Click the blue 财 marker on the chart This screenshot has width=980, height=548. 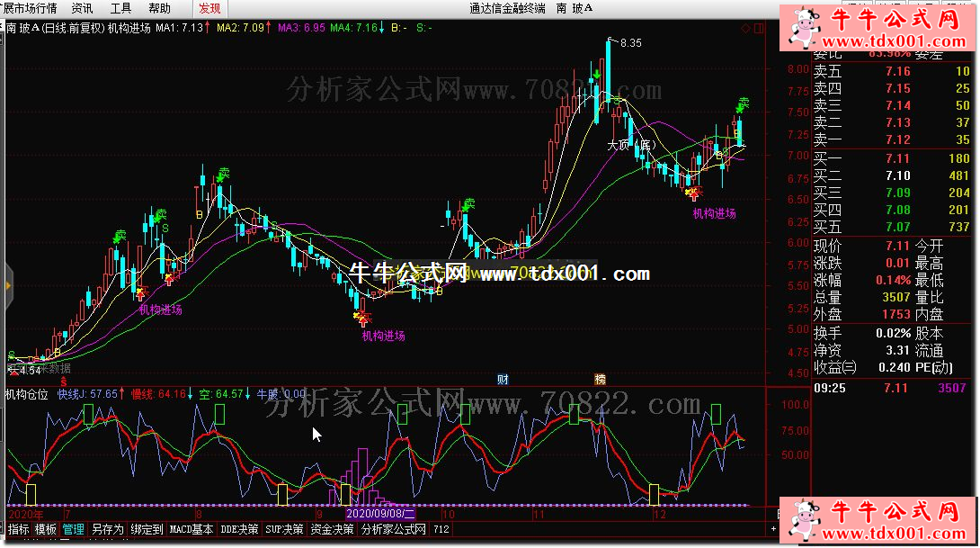[x=503, y=379]
